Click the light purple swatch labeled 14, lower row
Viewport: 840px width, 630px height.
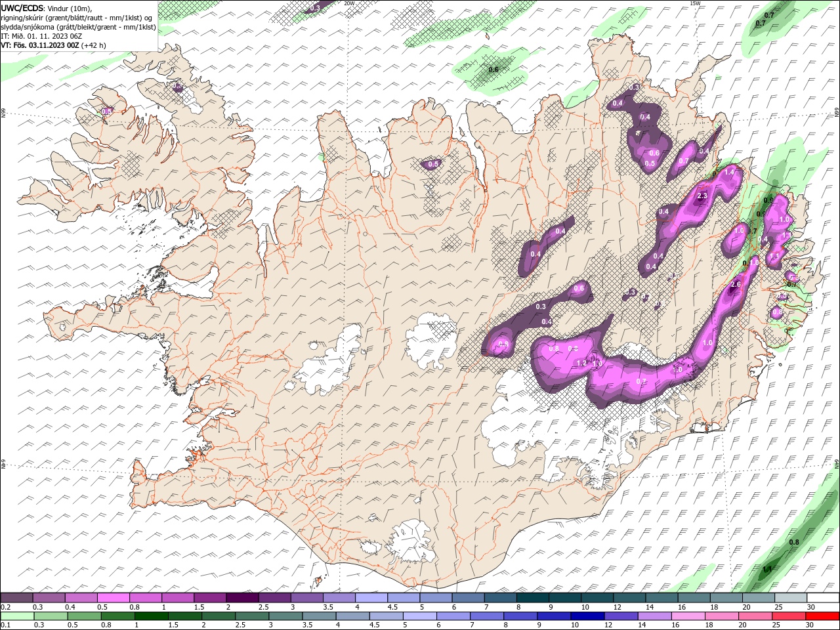pos(654,616)
